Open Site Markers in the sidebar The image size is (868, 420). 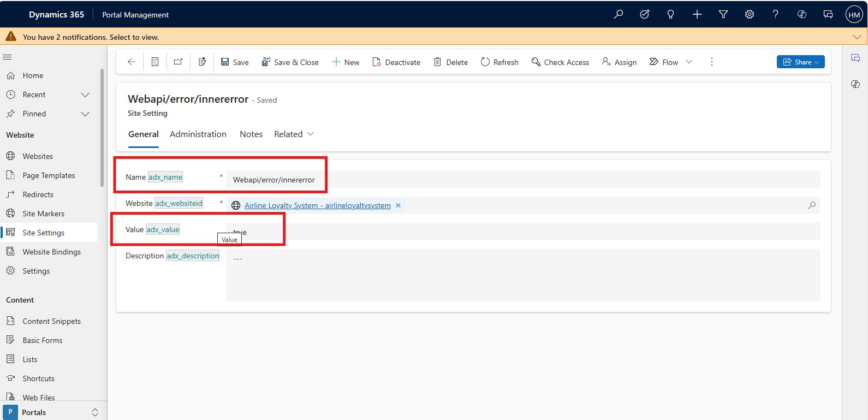(43, 214)
